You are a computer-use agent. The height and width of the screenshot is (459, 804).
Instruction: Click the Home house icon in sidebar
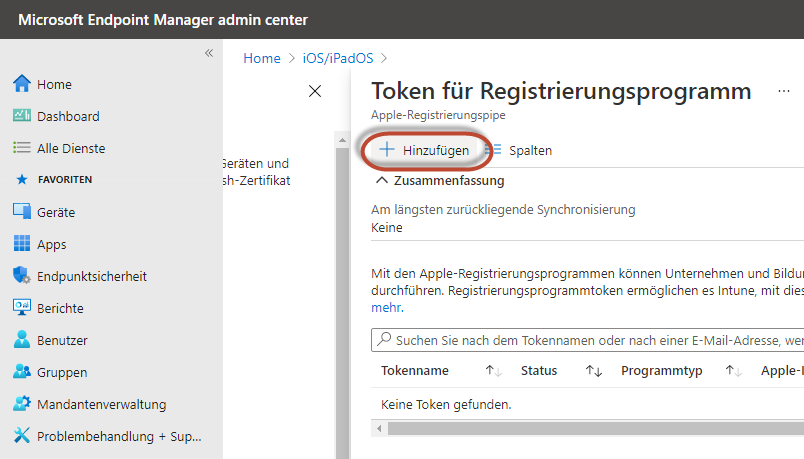point(22,84)
